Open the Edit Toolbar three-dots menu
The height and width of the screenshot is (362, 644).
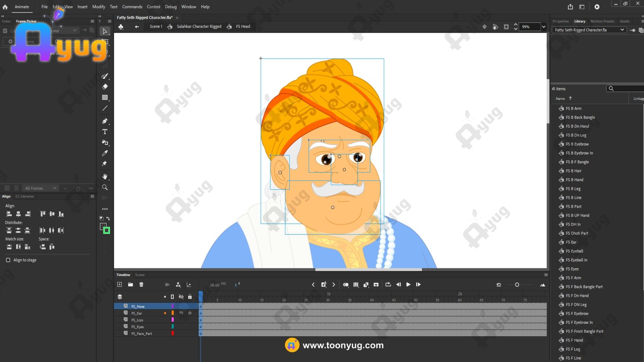[105, 209]
